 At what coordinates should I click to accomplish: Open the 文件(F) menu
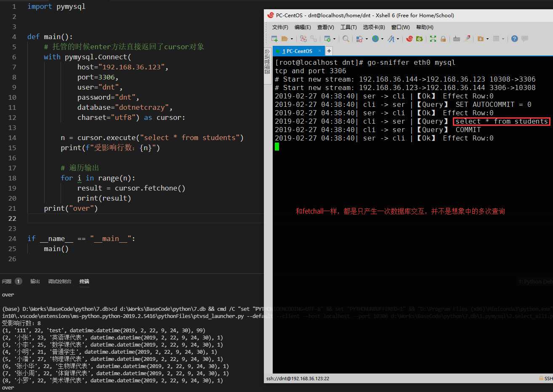[x=280, y=27]
